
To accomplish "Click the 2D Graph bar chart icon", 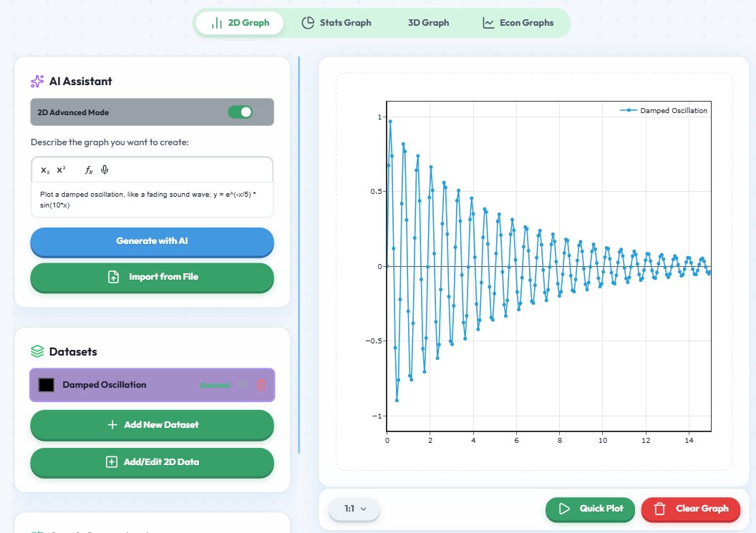I will point(218,22).
